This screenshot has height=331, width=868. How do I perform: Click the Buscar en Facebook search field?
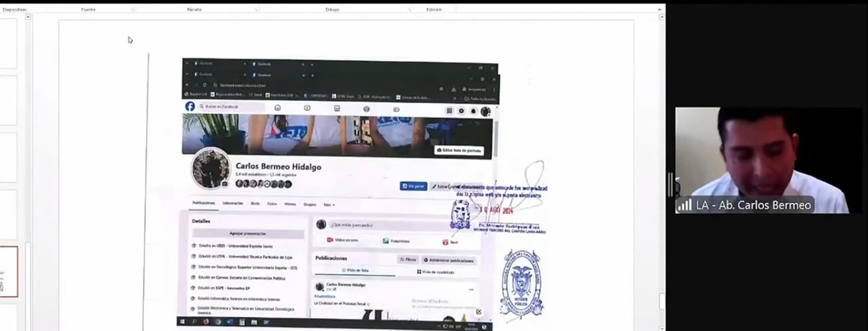pyautogui.click(x=231, y=107)
